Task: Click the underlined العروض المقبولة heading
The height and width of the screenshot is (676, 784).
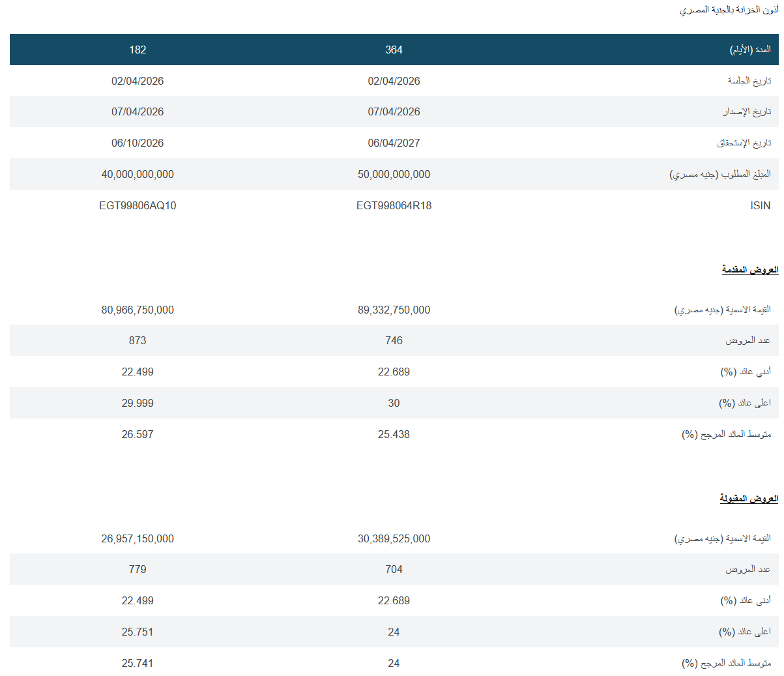Action: [x=749, y=499]
